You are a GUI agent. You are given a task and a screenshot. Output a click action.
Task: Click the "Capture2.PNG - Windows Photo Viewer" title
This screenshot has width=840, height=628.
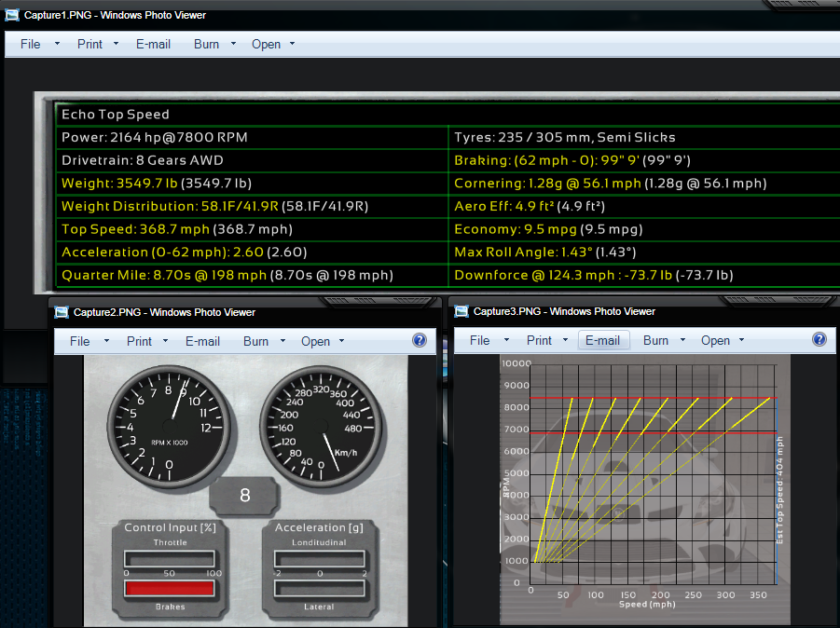[x=164, y=312]
